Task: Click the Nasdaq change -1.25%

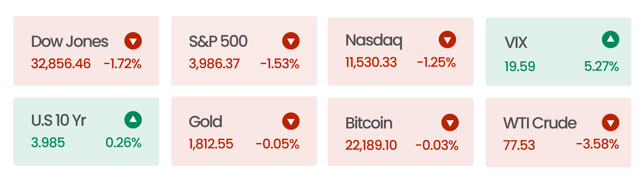Action: [x=436, y=62]
